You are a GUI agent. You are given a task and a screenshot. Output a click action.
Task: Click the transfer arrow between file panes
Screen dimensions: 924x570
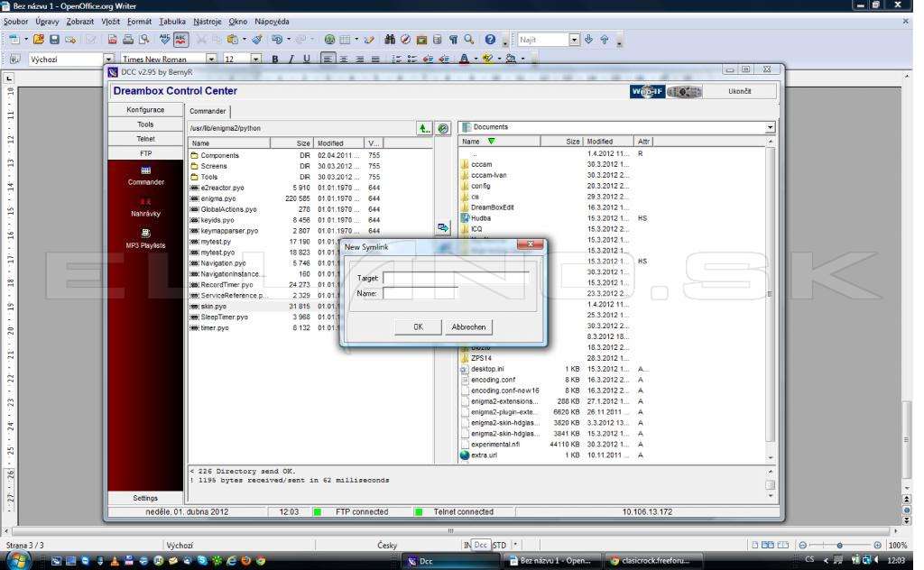(443, 227)
